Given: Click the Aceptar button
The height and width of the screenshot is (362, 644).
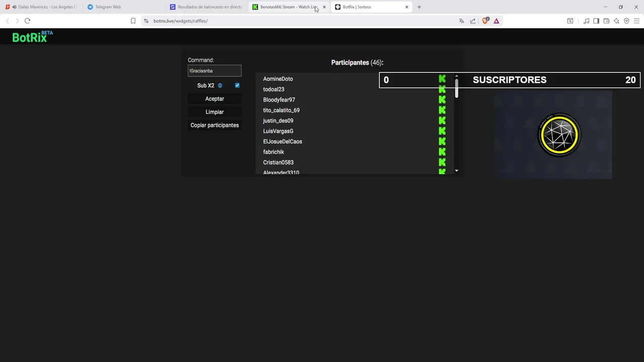Looking at the screenshot, I should [x=215, y=99].
